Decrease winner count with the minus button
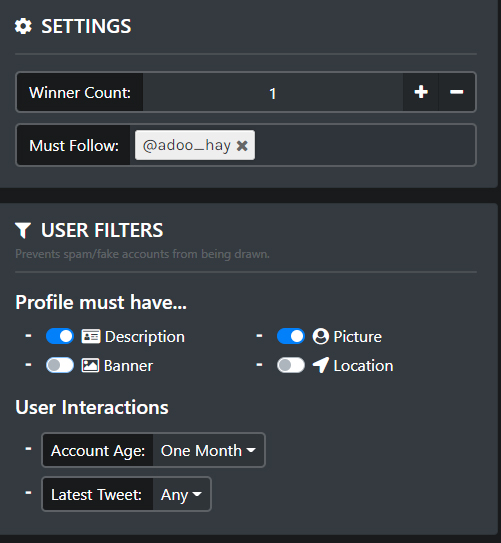This screenshot has width=501, height=543. (x=457, y=92)
